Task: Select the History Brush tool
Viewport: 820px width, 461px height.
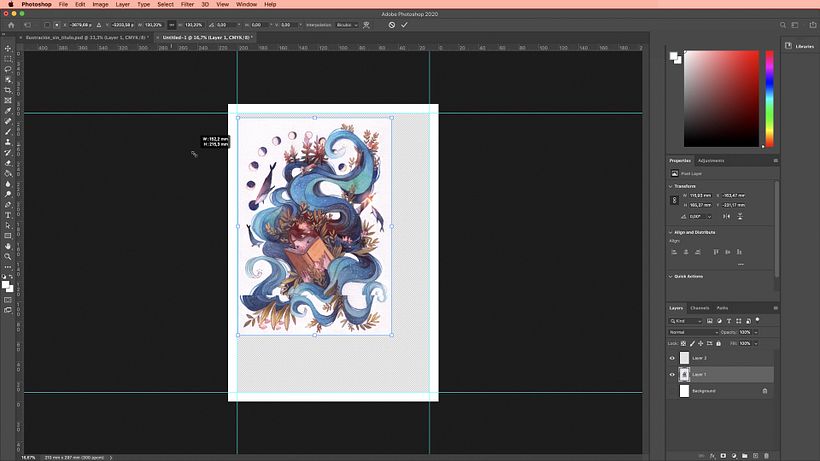Action: pyautogui.click(x=8, y=153)
